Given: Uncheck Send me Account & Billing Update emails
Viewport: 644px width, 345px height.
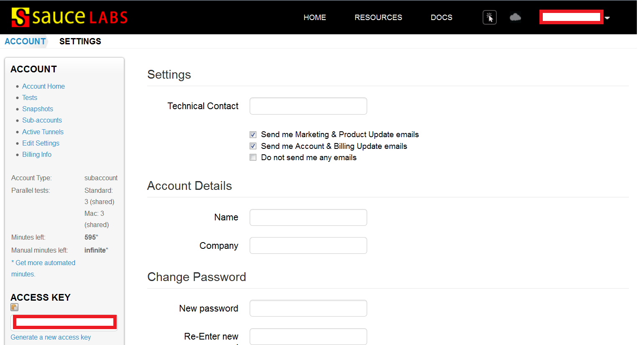Looking at the screenshot, I should pos(253,146).
